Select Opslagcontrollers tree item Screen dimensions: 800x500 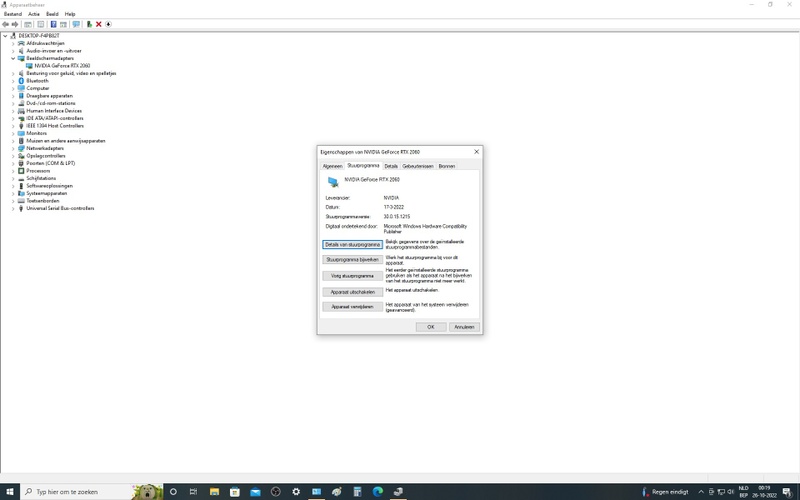coord(46,156)
